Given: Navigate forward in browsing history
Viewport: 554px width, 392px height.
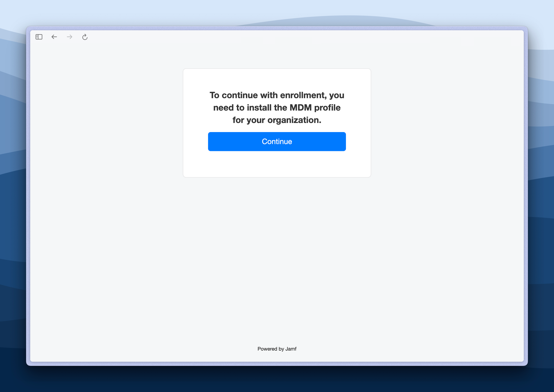Looking at the screenshot, I should 69,37.
